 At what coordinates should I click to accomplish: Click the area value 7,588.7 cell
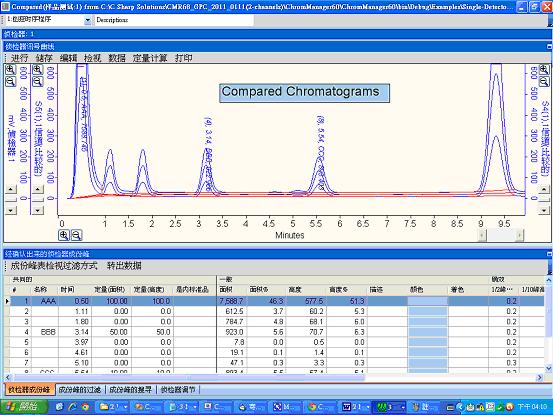(232, 301)
